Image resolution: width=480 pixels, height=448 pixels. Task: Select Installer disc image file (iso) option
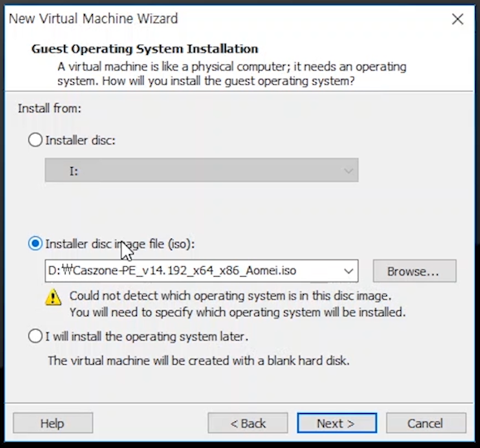click(35, 244)
